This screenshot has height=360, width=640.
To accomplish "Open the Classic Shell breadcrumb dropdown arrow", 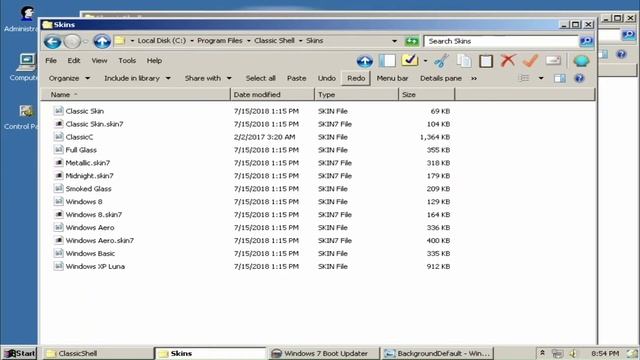I will coord(300,41).
